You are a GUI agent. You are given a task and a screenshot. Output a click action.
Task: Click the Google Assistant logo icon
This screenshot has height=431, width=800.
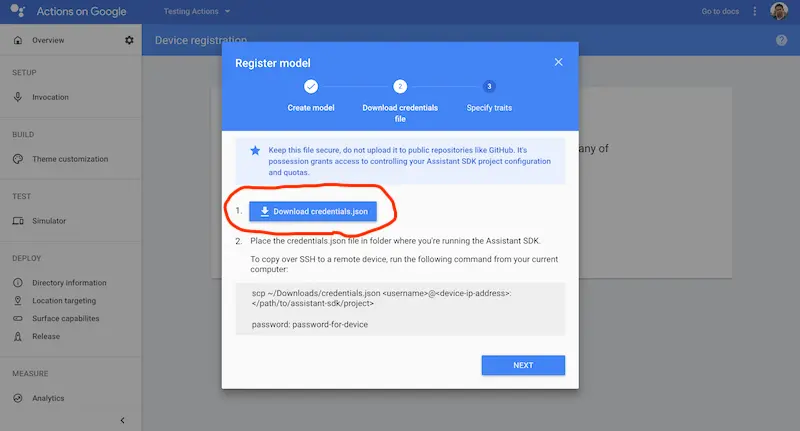point(17,11)
